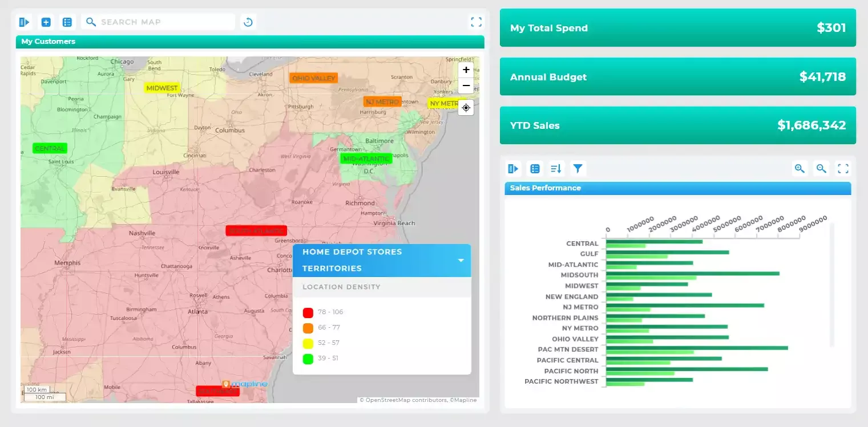868x427 pixels.
Task: Click the chart sort icon
Action: [556, 169]
